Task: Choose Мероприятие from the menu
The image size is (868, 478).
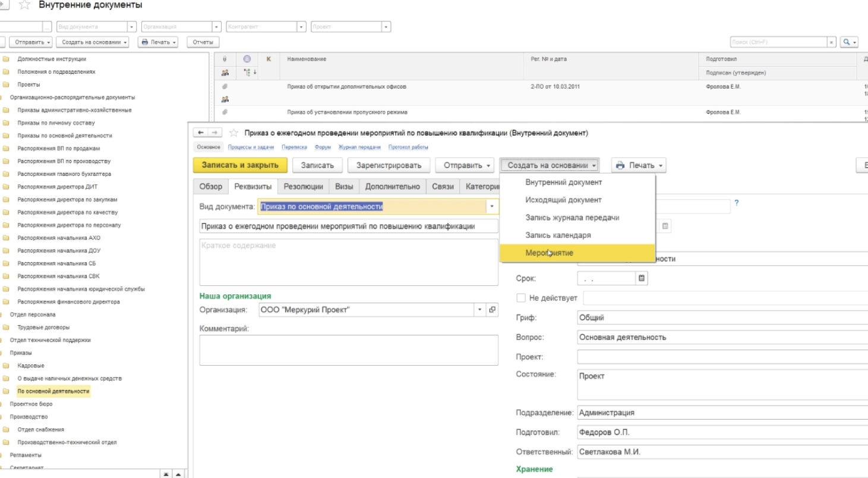Action: pyautogui.click(x=577, y=253)
